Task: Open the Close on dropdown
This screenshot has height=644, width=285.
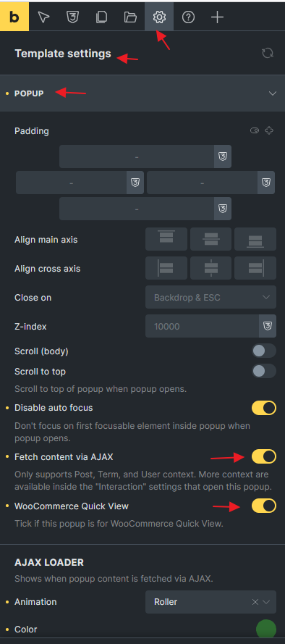Action: (210, 297)
